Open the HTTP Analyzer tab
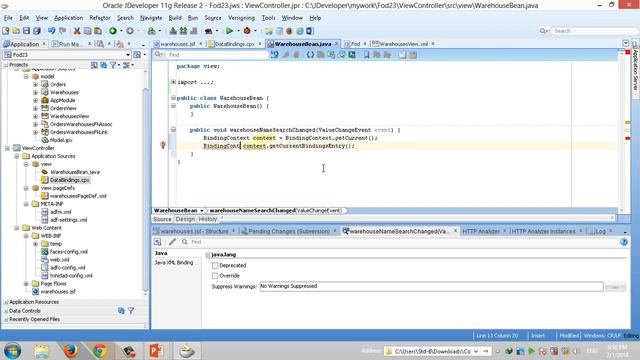Screen dimensions: 640x360 (x=481, y=231)
